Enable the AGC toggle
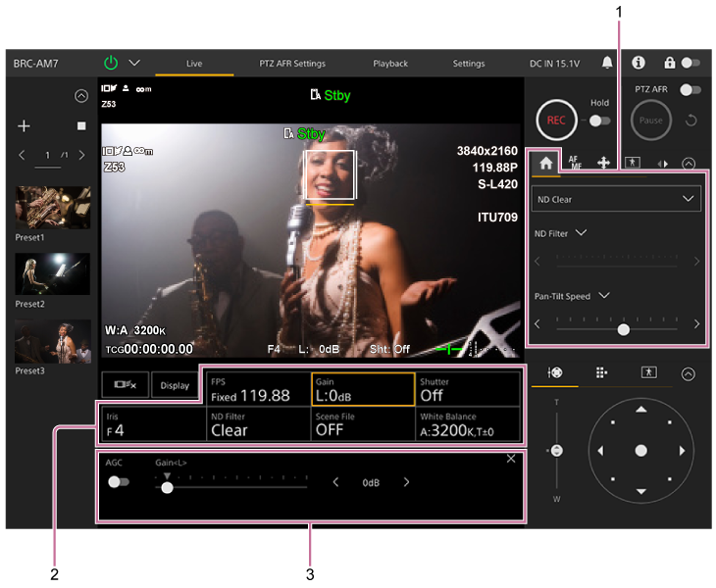Viewport: 716px width, 588px height. tap(119, 482)
